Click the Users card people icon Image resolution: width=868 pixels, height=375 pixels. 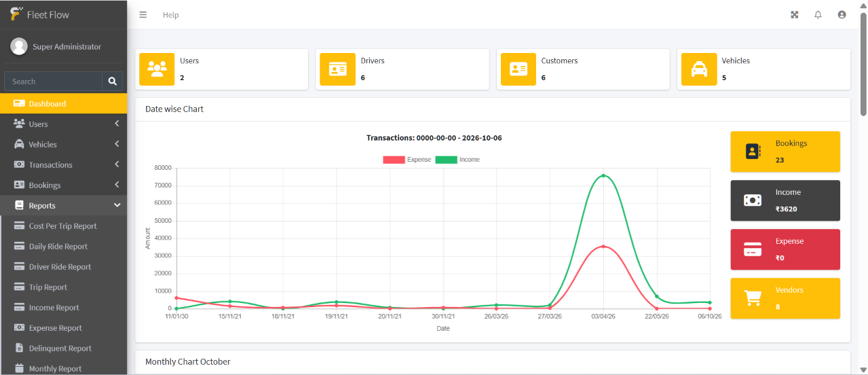(157, 69)
